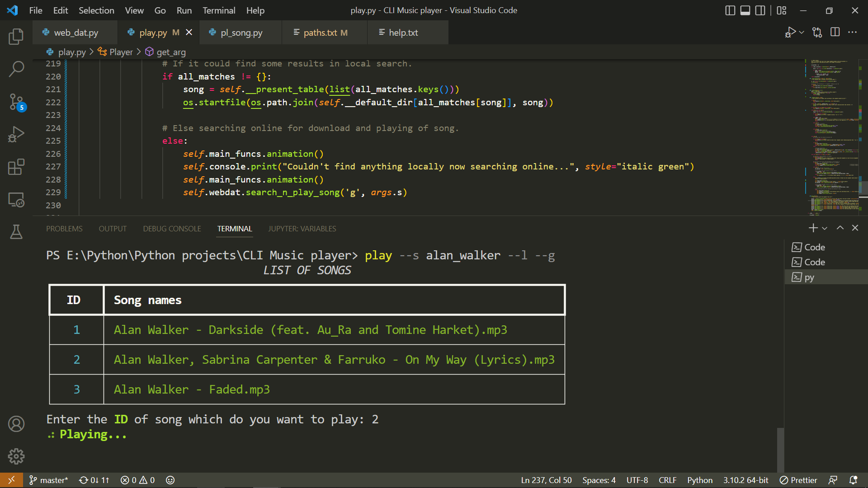The height and width of the screenshot is (488, 868).
Task: Open the Extensions view icon
Action: 16,167
